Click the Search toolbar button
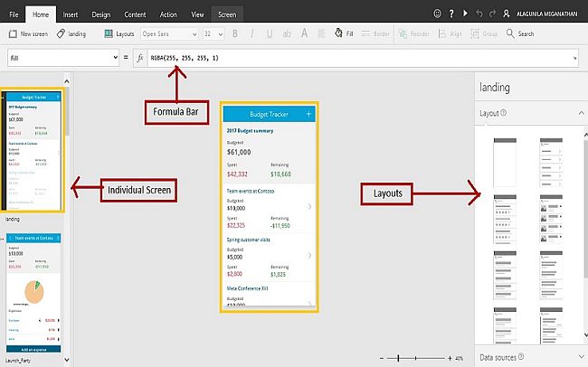588x367 pixels. click(x=520, y=33)
